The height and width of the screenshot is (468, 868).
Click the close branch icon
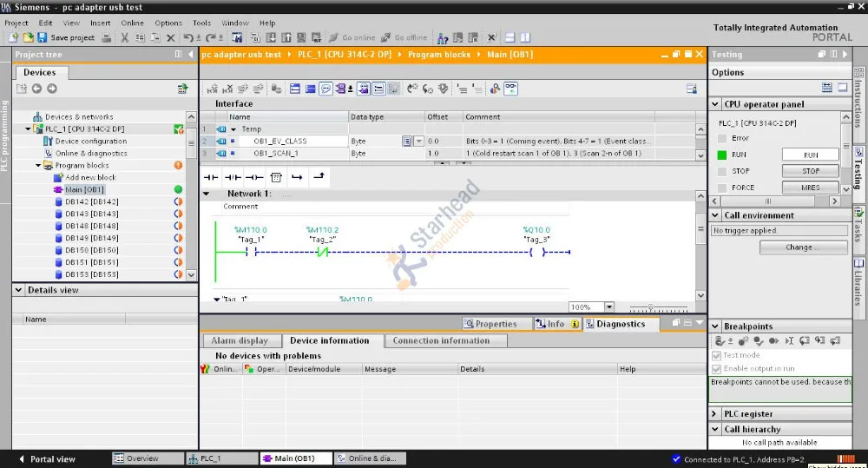[319, 176]
